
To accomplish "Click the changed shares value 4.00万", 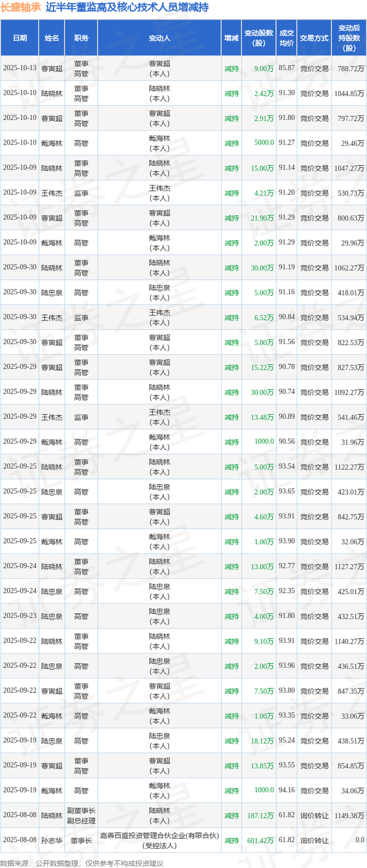I will (264, 616).
